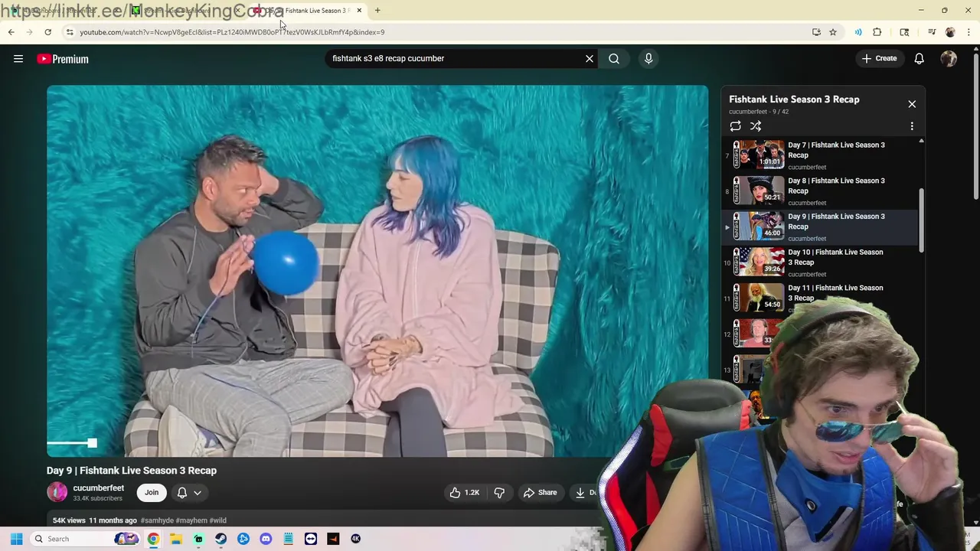Click the Windows taskbar Search box
The height and width of the screenshot is (551, 980).
[x=86, y=539]
